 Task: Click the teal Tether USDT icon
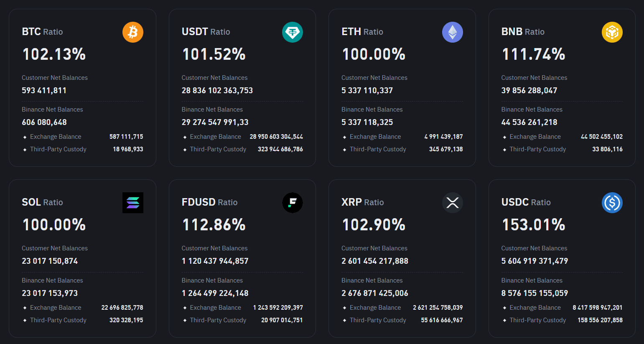point(293,32)
